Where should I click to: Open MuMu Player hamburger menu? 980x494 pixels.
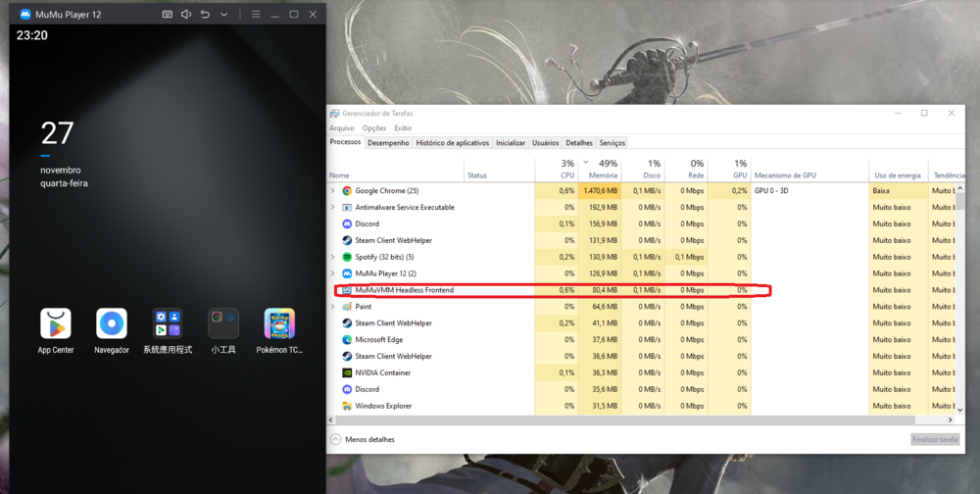point(256,15)
